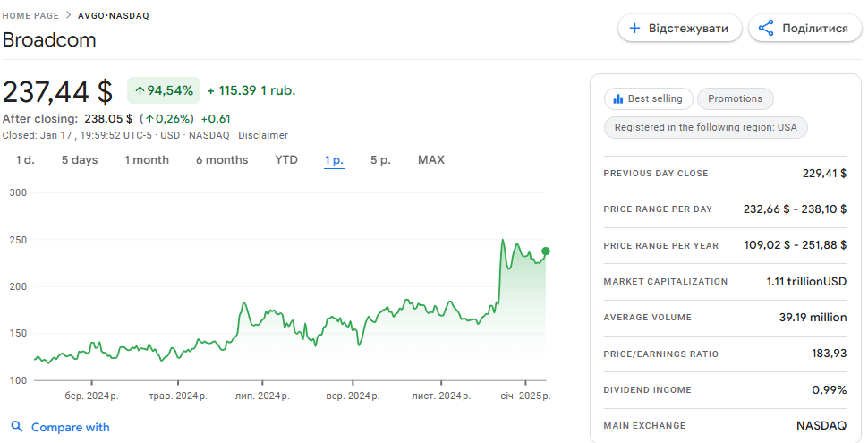Click the бер. 2024 р. axis label
868x443 pixels.
click(91, 396)
